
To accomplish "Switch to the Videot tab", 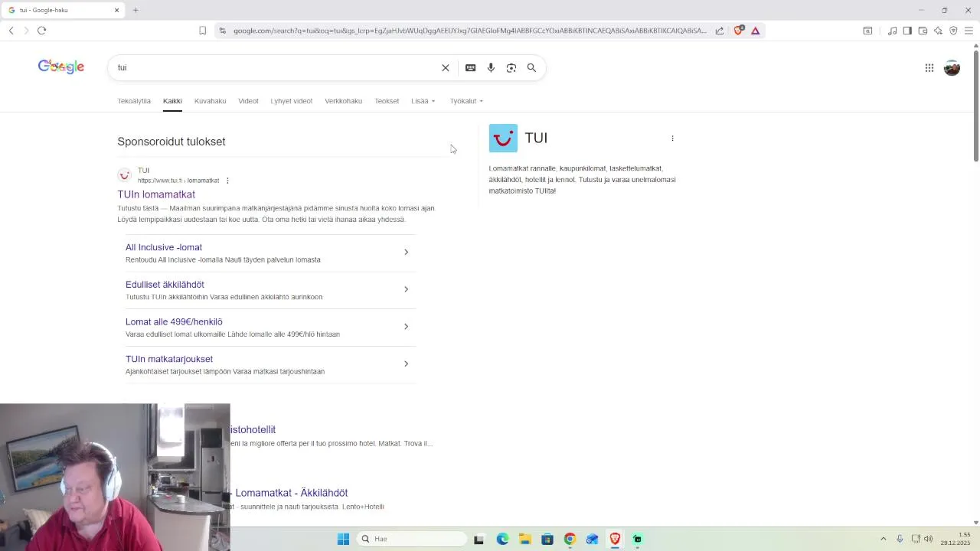I will tap(248, 101).
